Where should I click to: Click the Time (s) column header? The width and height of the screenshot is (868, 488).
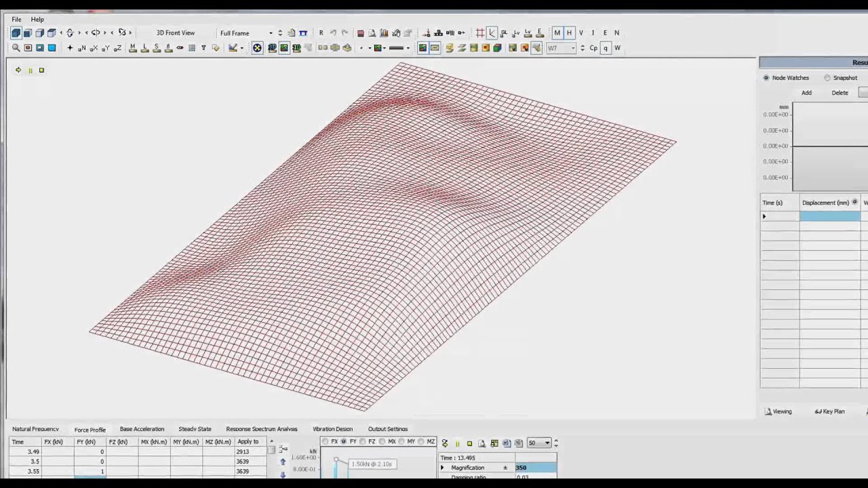point(780,203)
